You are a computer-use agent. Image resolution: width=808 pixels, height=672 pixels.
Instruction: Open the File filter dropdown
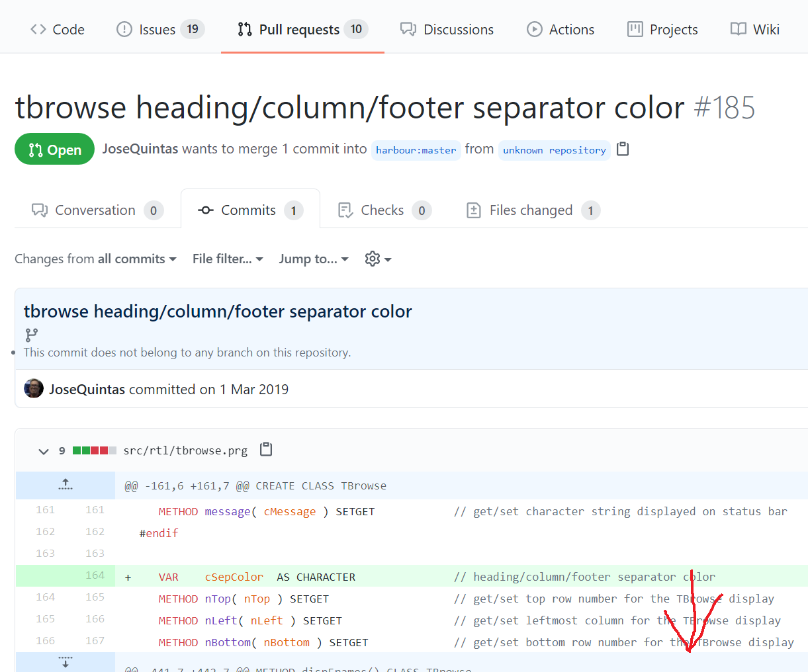(228, 259)
